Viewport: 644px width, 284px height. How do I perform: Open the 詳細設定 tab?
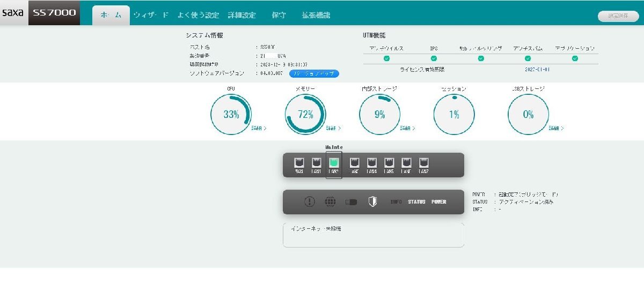(x=241, y=15)
